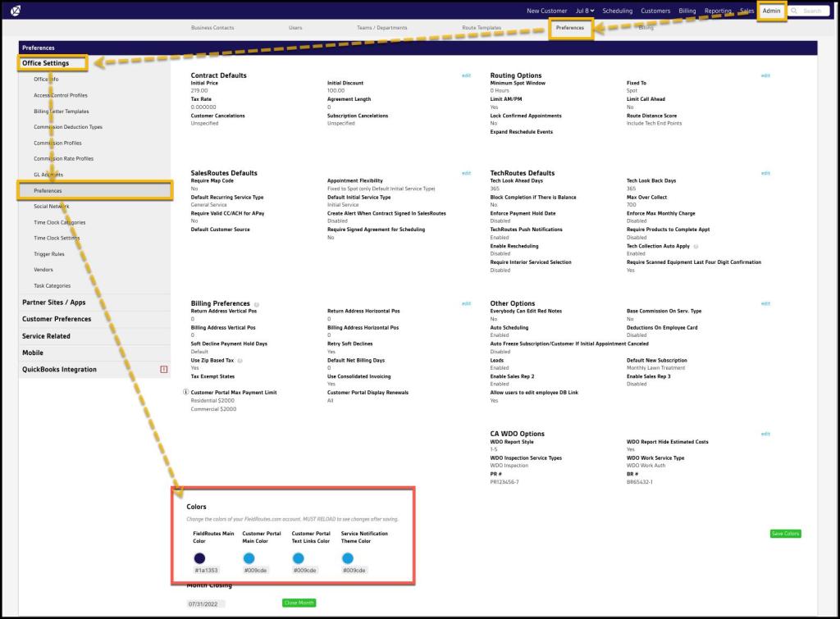Expand the Customer Preferences section

(x=57, y=319)
